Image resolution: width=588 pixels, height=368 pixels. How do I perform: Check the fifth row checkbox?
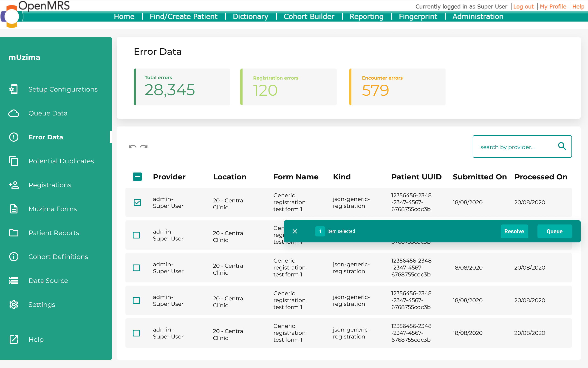coord(136,333)
